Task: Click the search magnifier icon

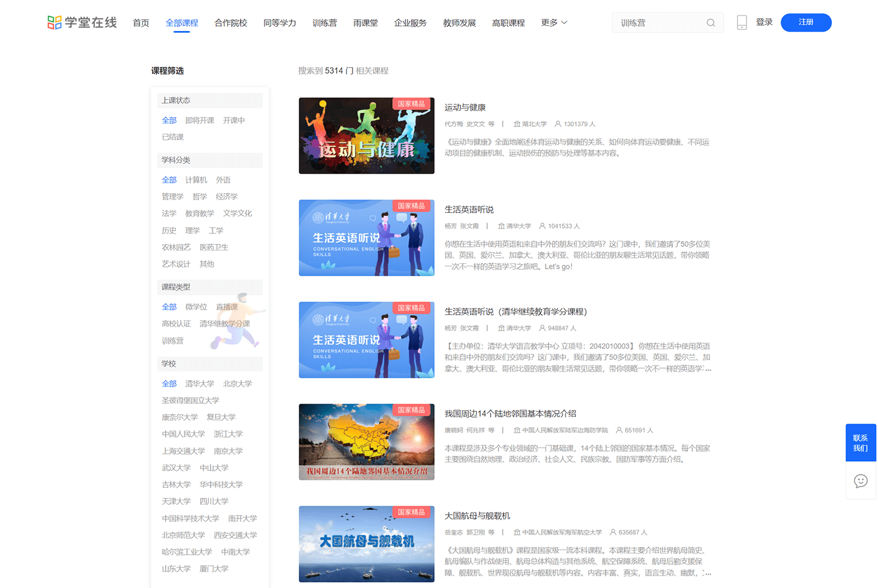Action: point(711,23)
